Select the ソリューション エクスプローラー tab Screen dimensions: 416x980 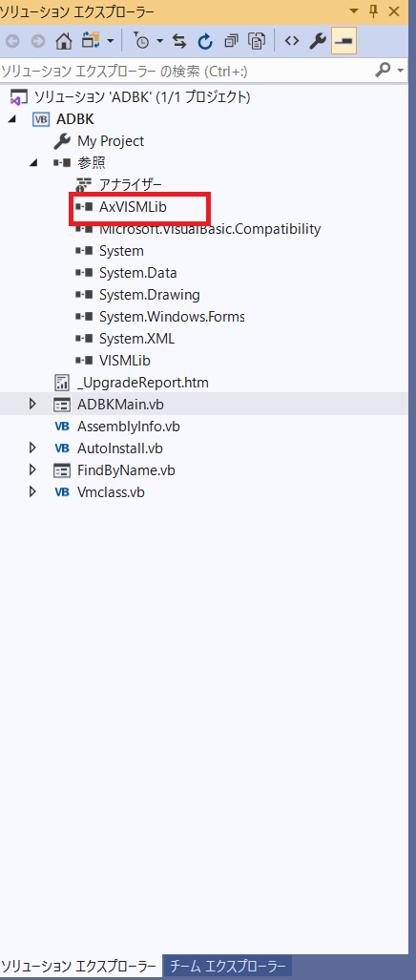tap(78, 967)
